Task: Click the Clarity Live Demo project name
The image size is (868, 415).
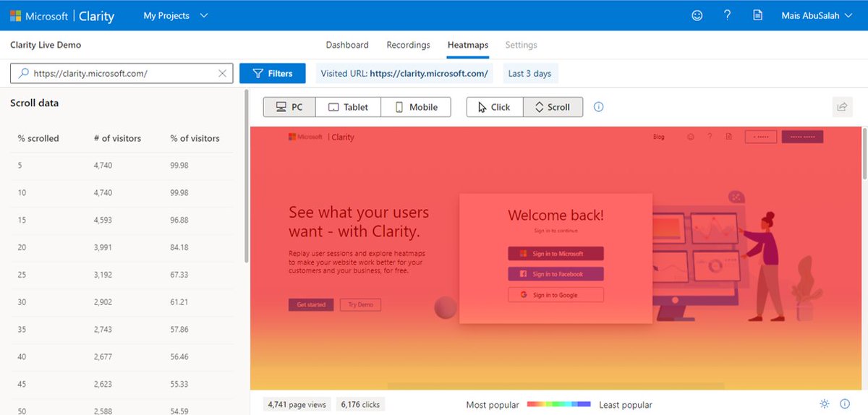Action: point(46,45)
